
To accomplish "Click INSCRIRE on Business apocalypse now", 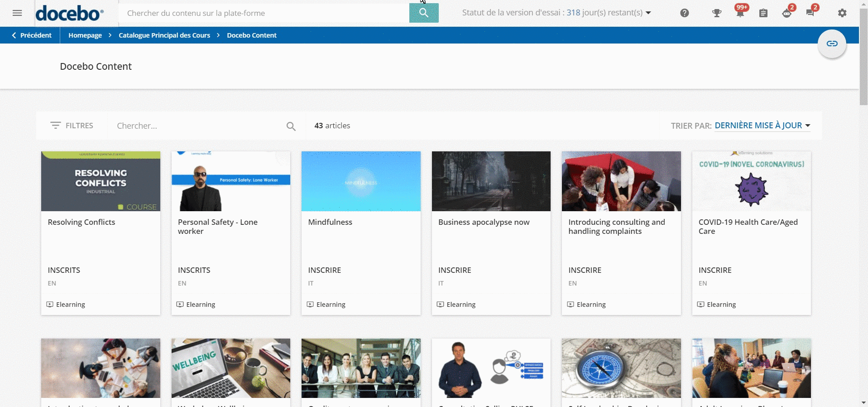I will coord(455,270).
